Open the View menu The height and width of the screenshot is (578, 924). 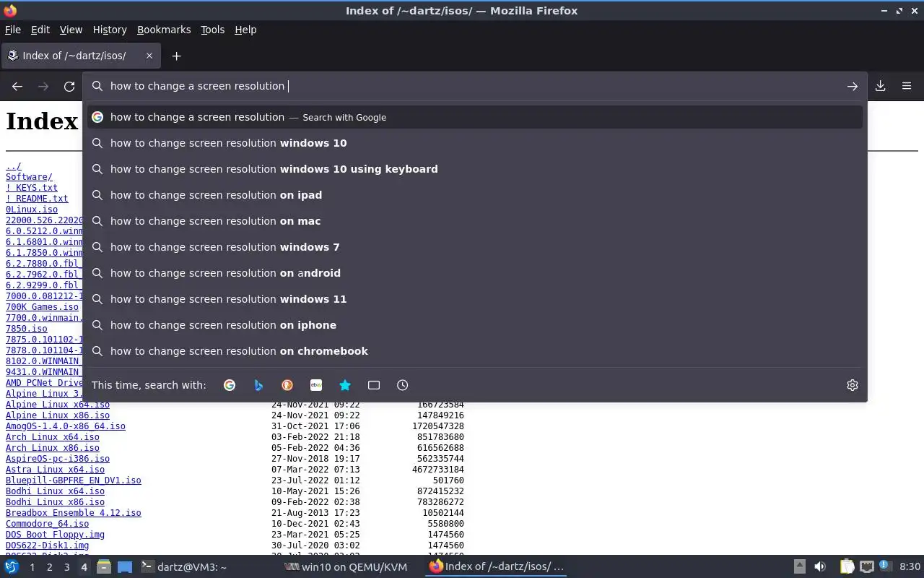71,30
